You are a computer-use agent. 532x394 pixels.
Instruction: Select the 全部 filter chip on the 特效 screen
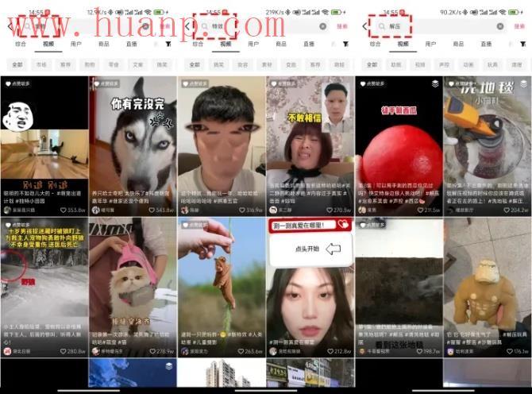click(x=195, y=64)
